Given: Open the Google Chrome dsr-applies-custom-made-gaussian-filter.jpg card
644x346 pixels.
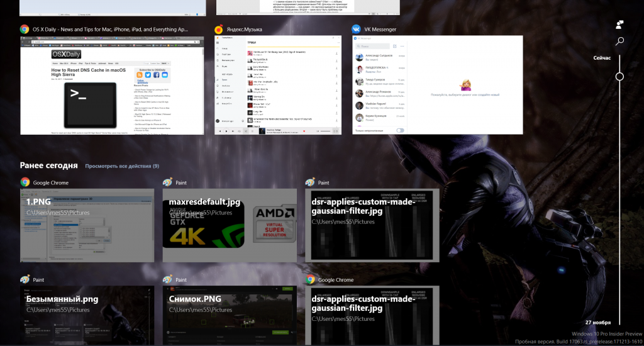Looking at the screenshot, I should pyautogui.click(x=372, y=316).
